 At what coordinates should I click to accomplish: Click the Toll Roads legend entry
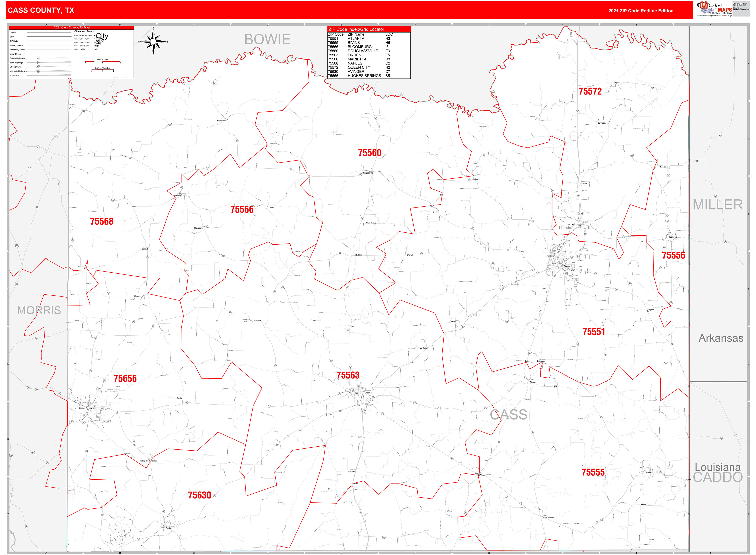click(x=40, y=76)
